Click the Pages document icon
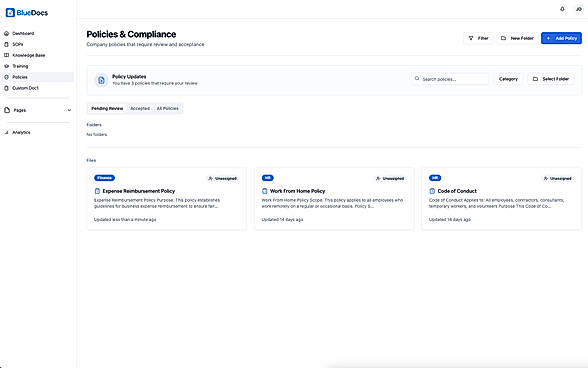This screenshot has height=368, width=588. pos(7,110)
